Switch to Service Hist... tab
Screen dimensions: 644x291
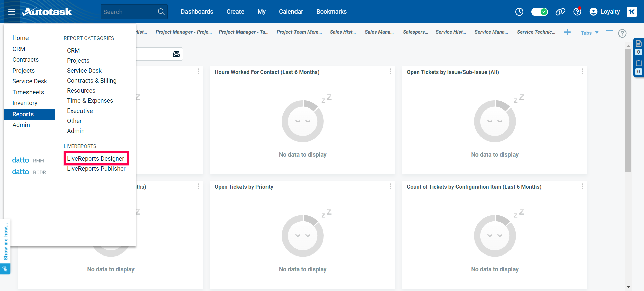click(451, 32)
